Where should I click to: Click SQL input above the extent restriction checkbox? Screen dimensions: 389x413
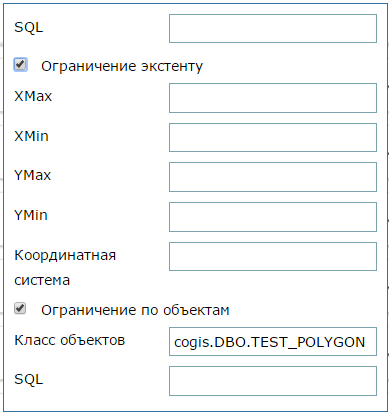coord(273,28)
